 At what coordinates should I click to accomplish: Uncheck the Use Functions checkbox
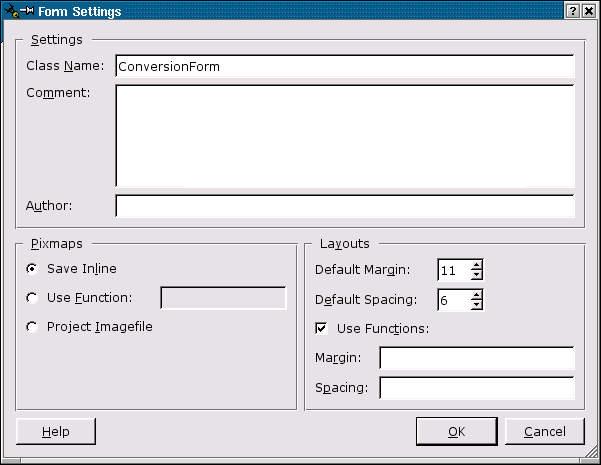click(x=322, y=327)
